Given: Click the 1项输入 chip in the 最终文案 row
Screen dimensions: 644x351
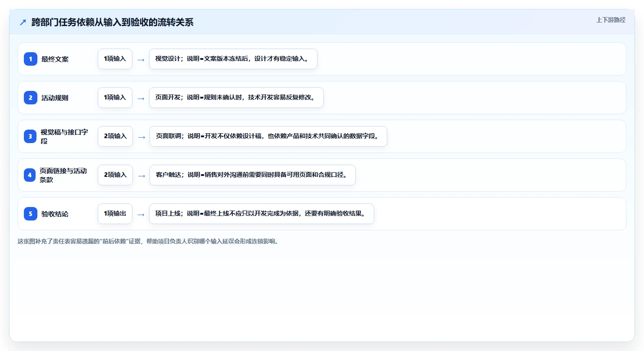Looking at the screenshot, I should 115,59.
